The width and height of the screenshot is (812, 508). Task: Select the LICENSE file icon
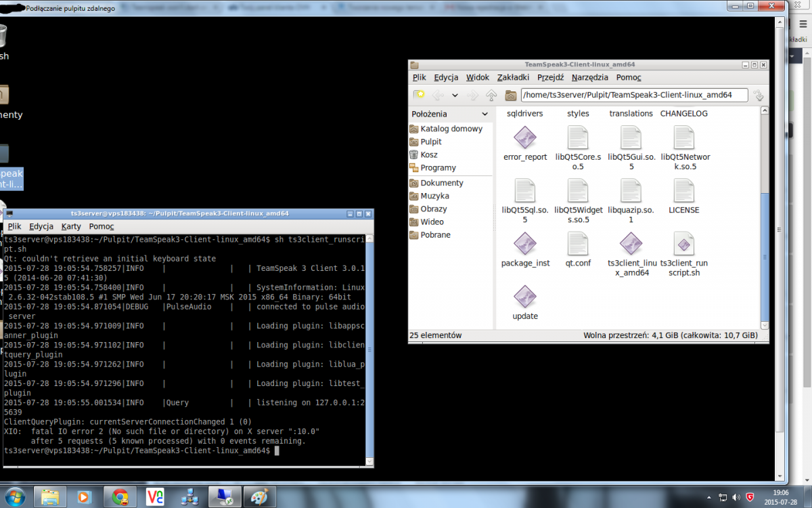tap(684, 191)
